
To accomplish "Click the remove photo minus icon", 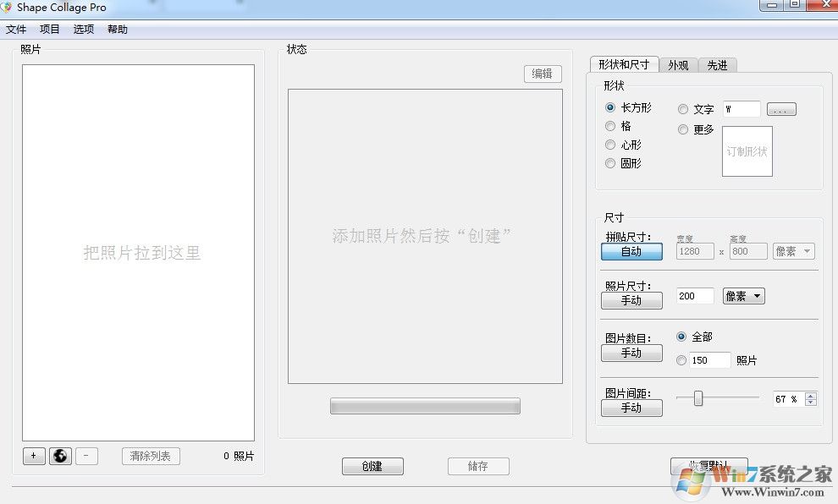I will (86, 456).
